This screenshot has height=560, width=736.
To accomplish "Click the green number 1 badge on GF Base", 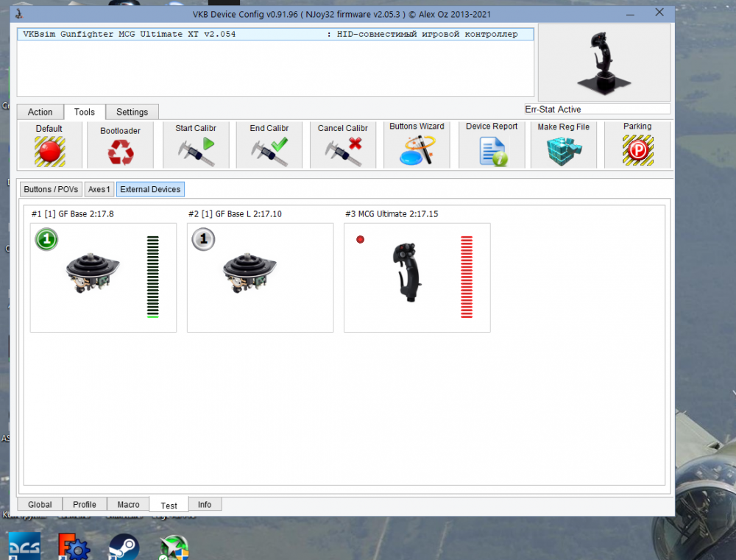I will (x=46, y=239).
